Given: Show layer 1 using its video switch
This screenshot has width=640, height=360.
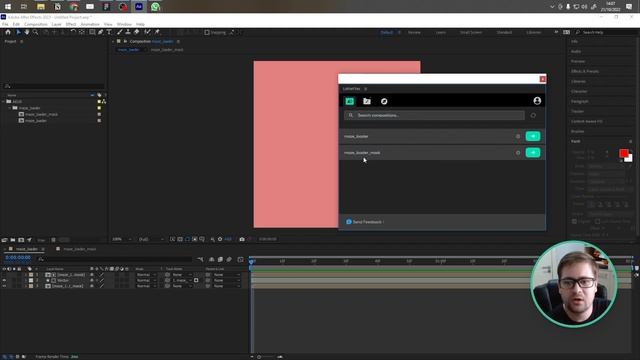Looking at the screenshot, I should 4,275.
